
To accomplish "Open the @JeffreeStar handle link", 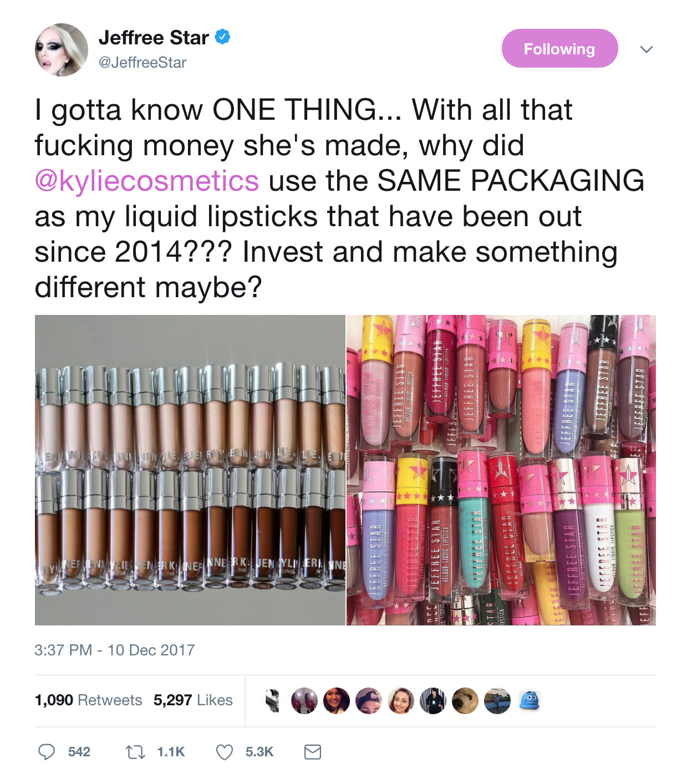I will pos(143,63).
